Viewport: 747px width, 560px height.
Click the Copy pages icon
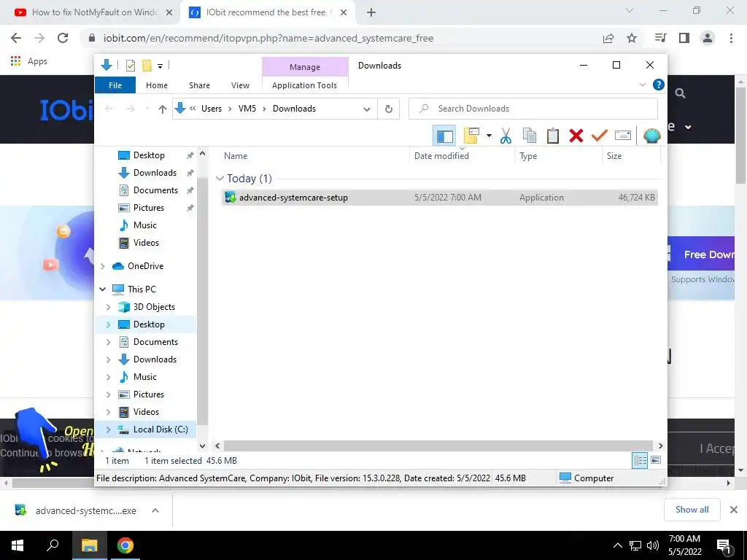point(530,136)
